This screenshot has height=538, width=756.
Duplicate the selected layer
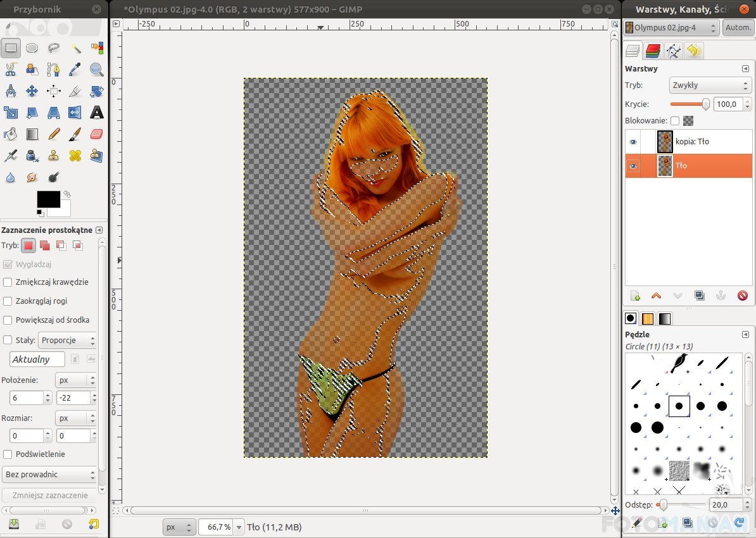point(700,296)
